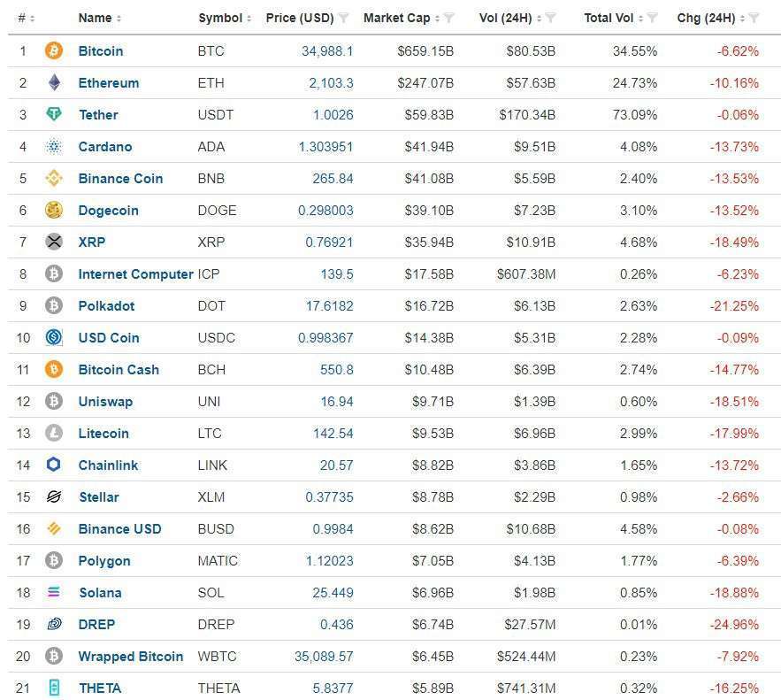Image resolution: width=781 pixels, height=700 pixels.
Task: Open the Internet Computer coin link
Action: pos(135,274)
